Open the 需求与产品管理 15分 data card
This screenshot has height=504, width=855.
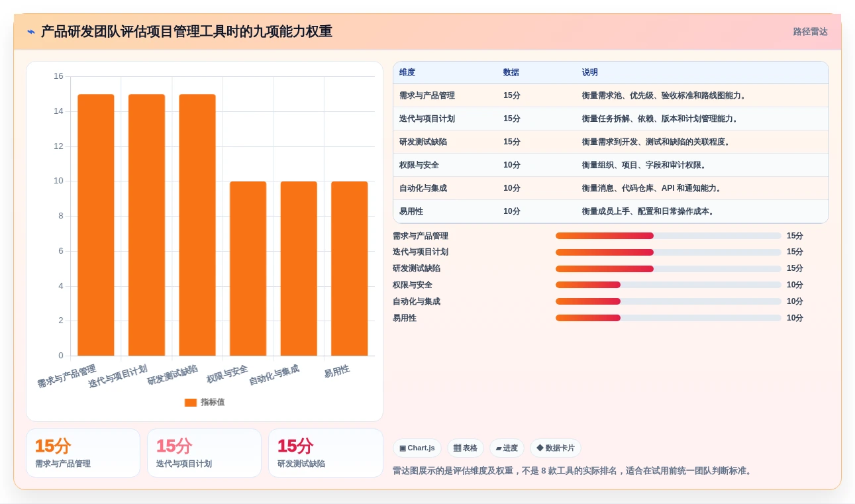(x=83, y=453)
